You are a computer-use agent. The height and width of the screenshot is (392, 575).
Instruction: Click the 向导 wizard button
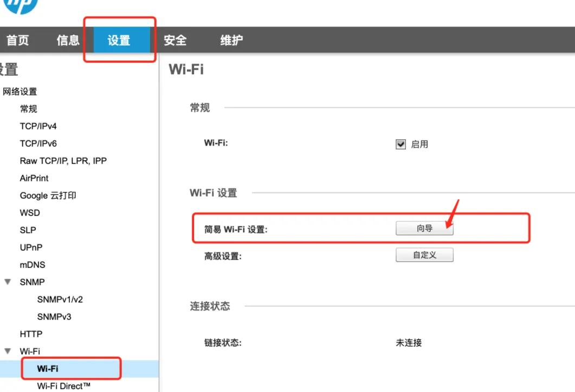click(425, 228)
